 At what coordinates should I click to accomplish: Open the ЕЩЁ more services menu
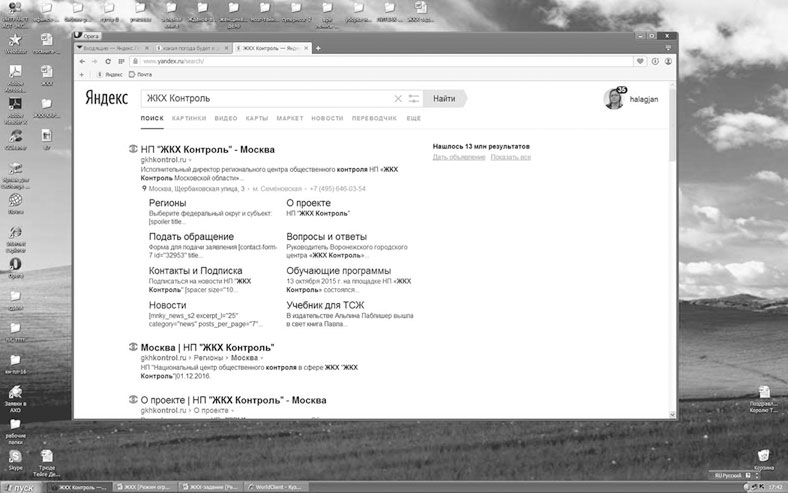point(414,118)
